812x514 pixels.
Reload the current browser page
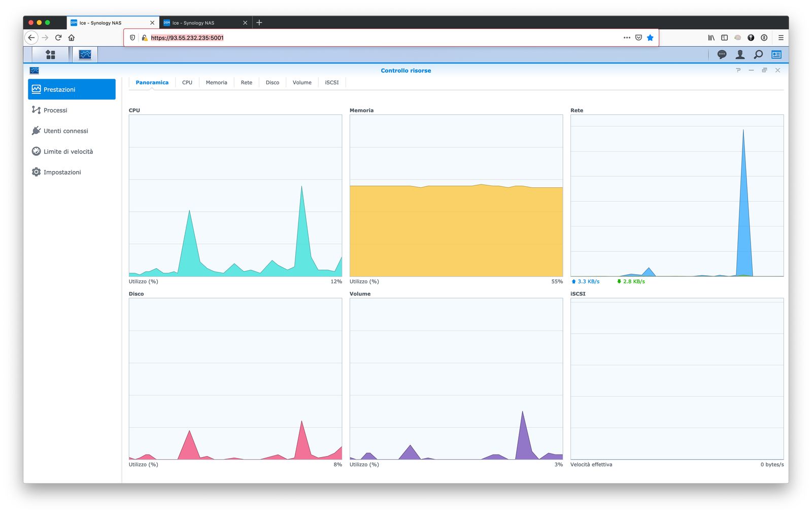click(x=58, y=38)
